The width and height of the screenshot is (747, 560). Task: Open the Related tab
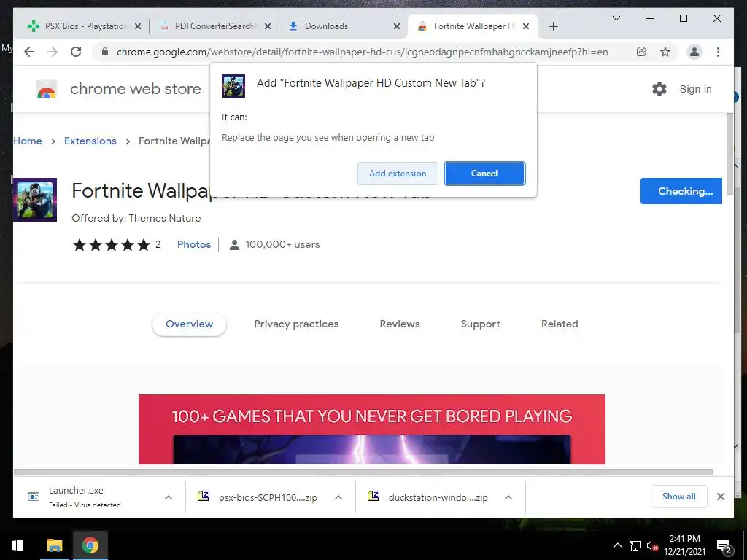pyautogui.click(x=560, y=324)
